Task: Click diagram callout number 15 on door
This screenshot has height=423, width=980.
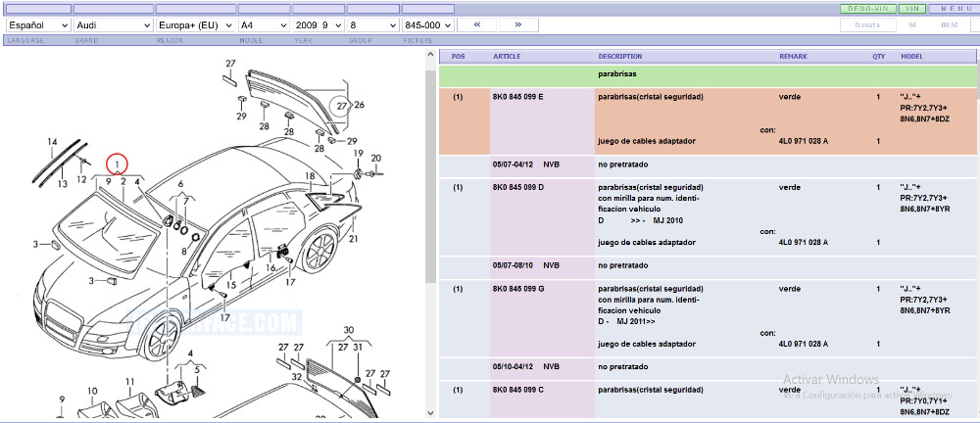Action: click(230, 285)
